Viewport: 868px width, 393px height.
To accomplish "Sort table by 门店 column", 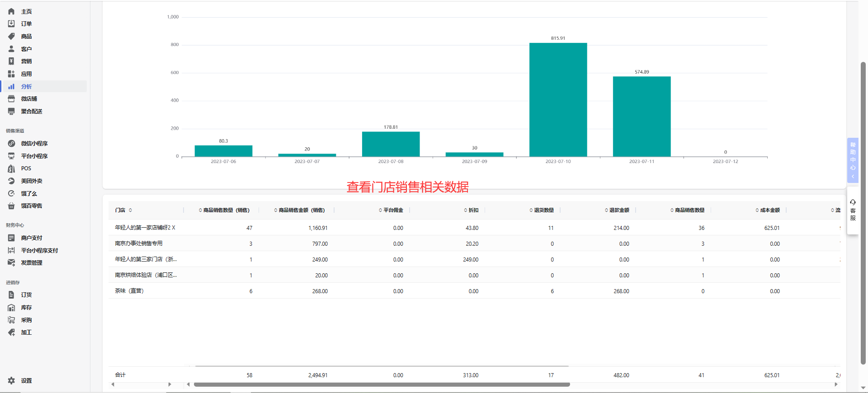I will click(123, 210).
